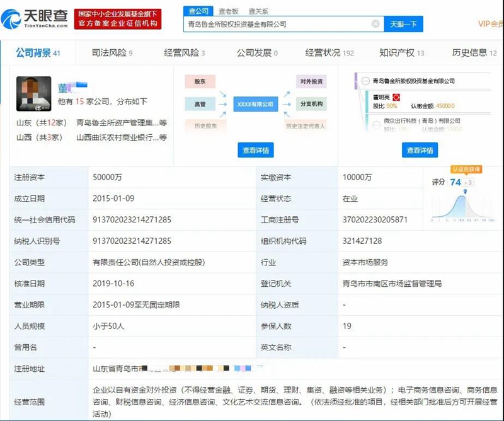The width and height of the screenshot is (504, 421).
Task: Collapse the 青岛鲁金所股权投资基金有限公司 tree node
Action: pos(365,81)
